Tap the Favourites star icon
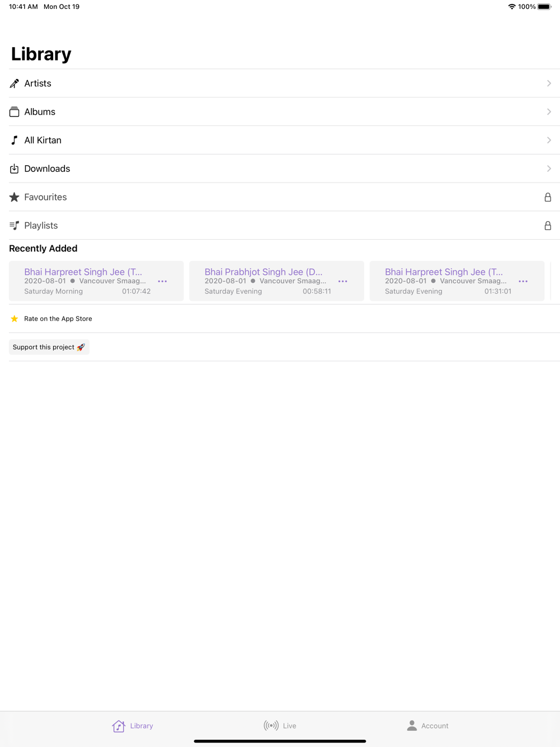 [x=15, y=197]
